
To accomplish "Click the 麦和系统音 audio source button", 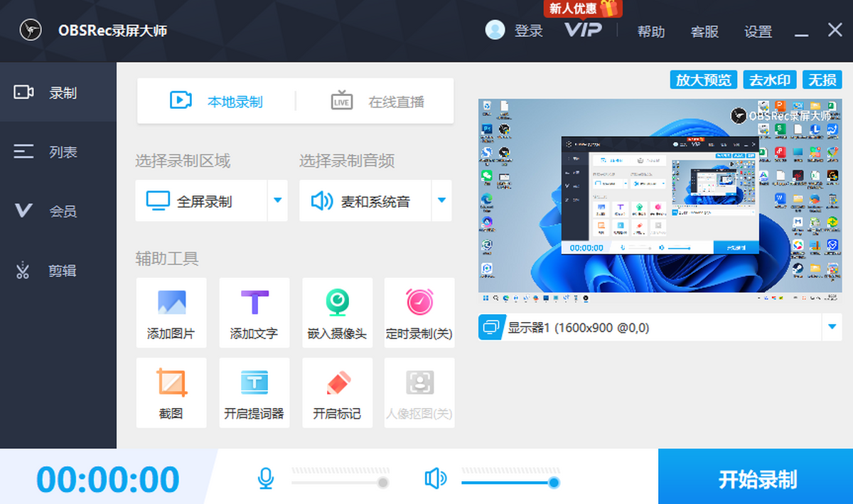I will [365, 200].
